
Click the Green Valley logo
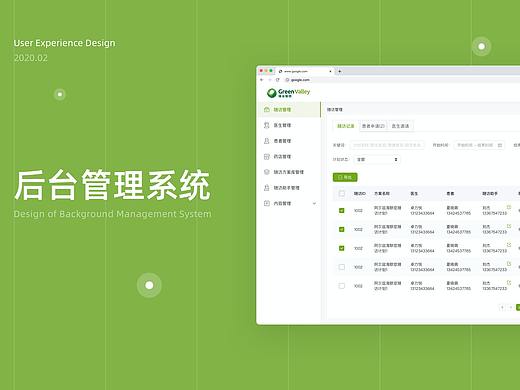click(x=288, y=93)
